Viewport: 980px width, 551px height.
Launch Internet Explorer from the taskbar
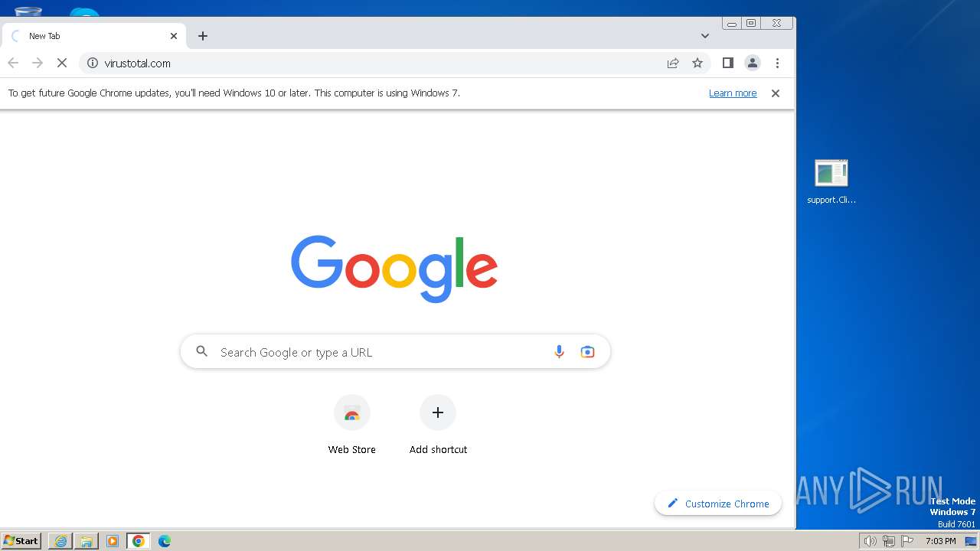pos(60,541)
